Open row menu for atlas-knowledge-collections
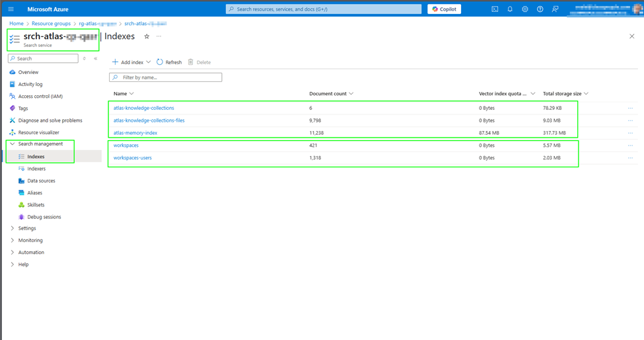Screen dimensions: 644x340 click(x=630, y=108)
